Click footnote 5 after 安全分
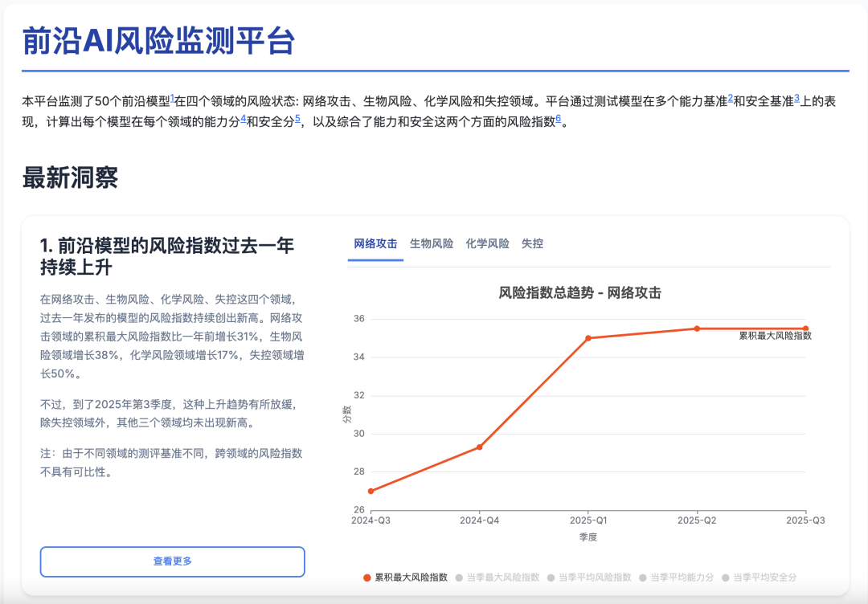Viewport: 868px width, 604px height. tap(297, 119)
